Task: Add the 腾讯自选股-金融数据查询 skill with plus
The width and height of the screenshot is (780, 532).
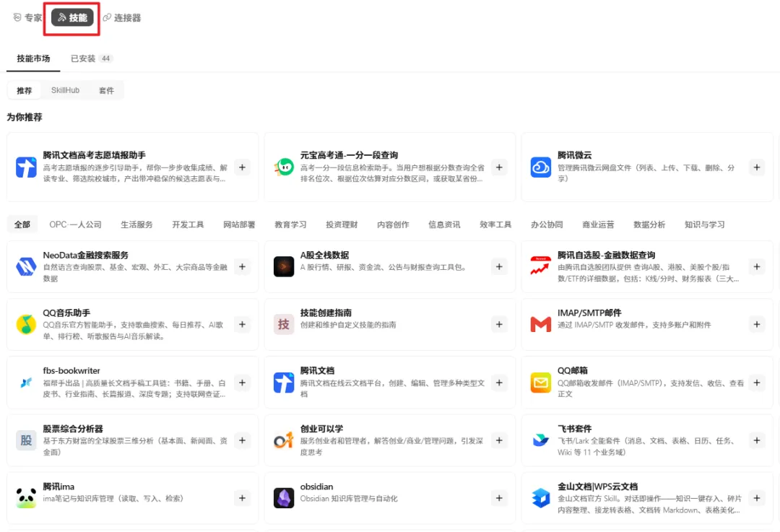Action: click(x=757, y=266)
